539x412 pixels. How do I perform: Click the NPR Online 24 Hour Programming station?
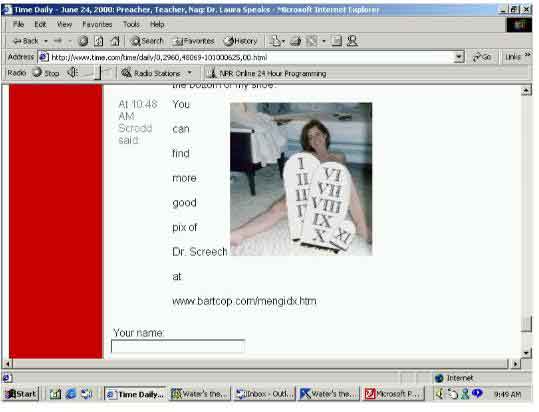[267, 73]
